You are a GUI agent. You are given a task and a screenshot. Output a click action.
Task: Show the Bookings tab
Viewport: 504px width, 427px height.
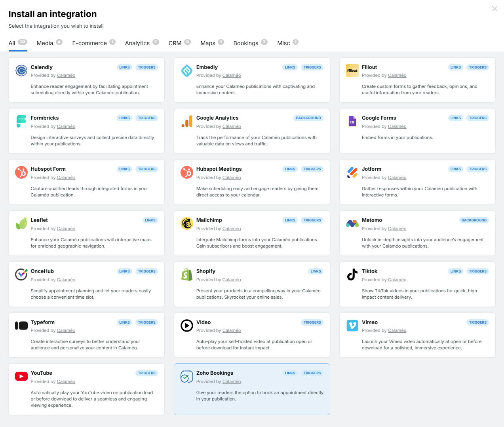250,43
